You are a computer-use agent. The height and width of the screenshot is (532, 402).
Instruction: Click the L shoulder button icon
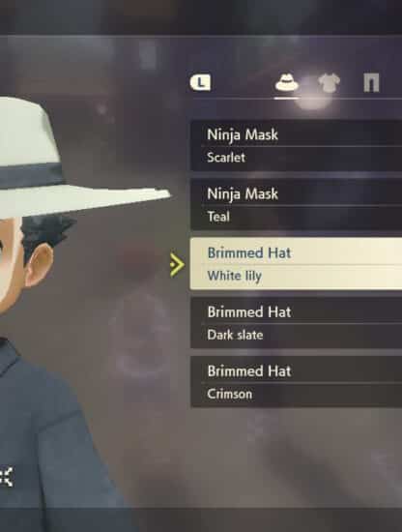[x=200, y=82]
